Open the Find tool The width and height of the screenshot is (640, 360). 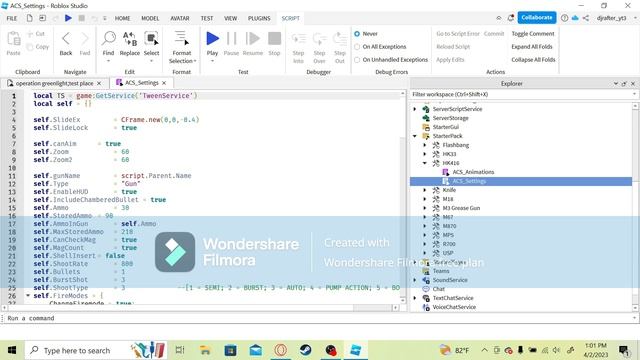click(109, 38)
